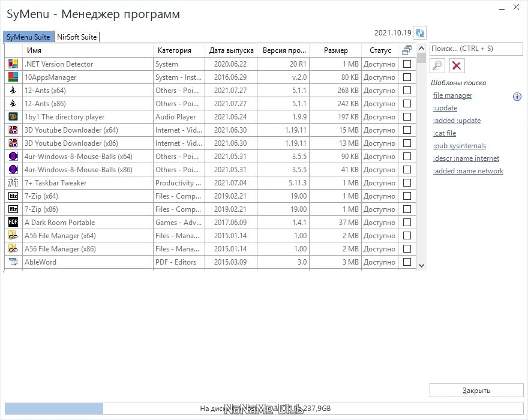Click the 7-Zip (x86) icon
The height and width of the screenshot is (420, 528).
click(x=13, y=209)
